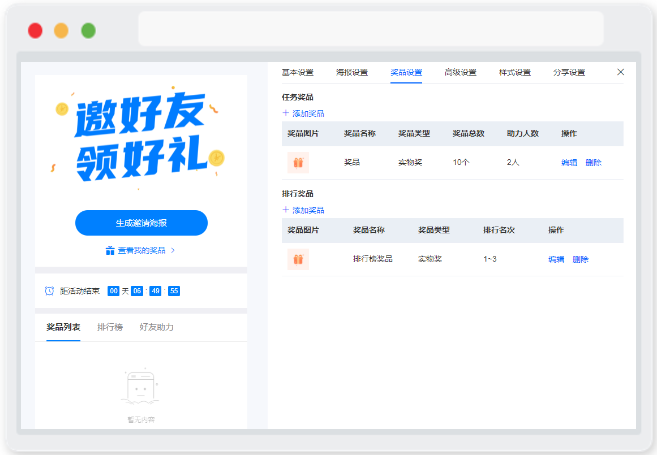Viewport: 657px width, 455px height.
Task: Click the browser address bar
Action: point(371,28)
